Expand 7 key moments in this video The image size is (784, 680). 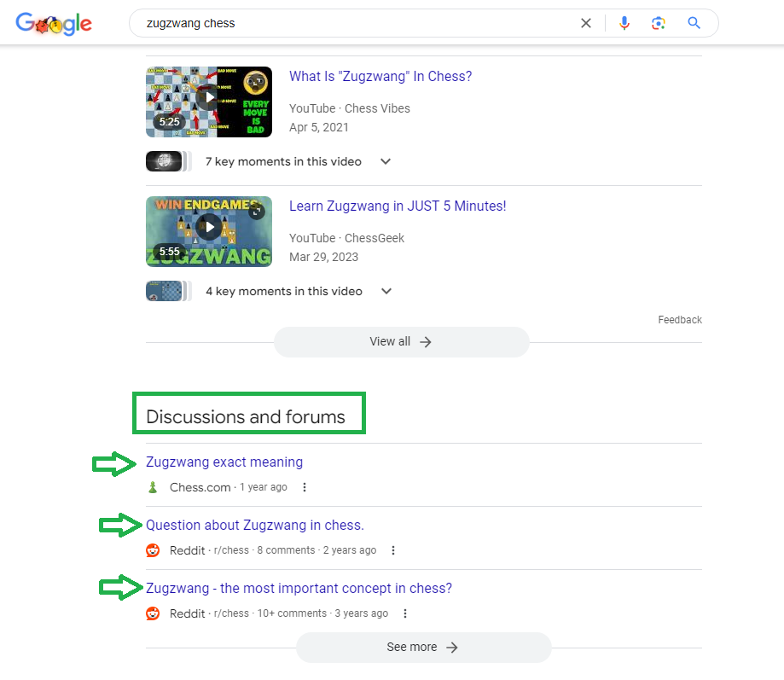pyautogui.click(x=385, y=161)
